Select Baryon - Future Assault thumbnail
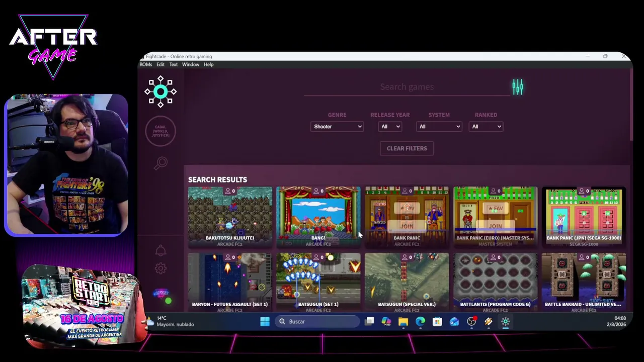The height and width of the screenshot is (362, 644). tap(230, 283)
